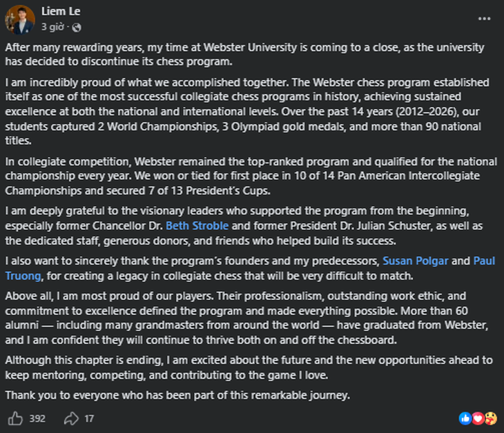Click the 392 likes count
504x433 pixels.
[x=37, y=418]
